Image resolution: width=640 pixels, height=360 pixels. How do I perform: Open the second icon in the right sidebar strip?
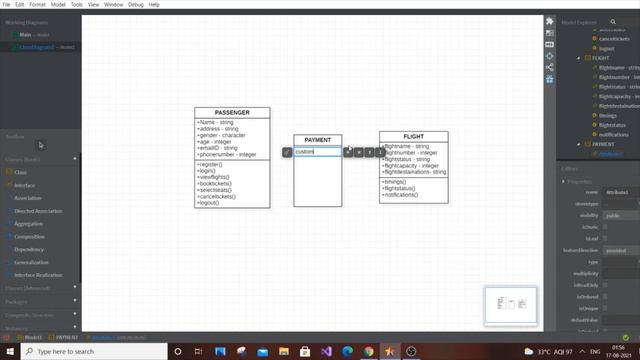point(550,33)
